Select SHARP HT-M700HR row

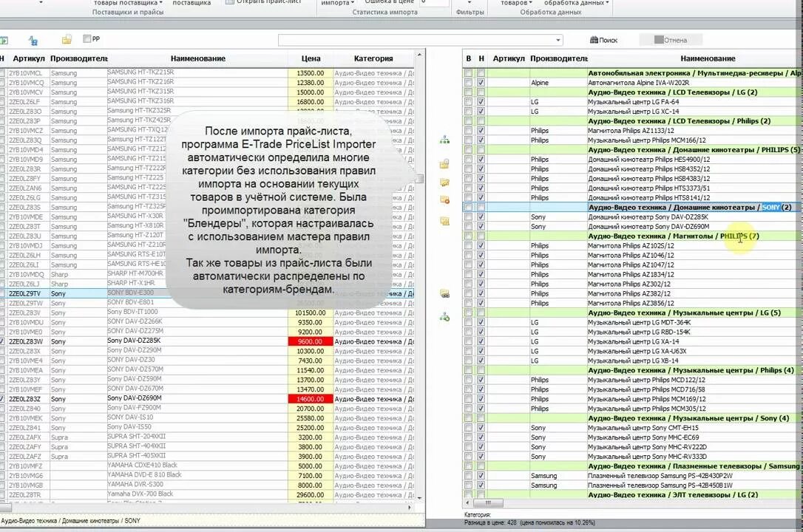[207, 274]
